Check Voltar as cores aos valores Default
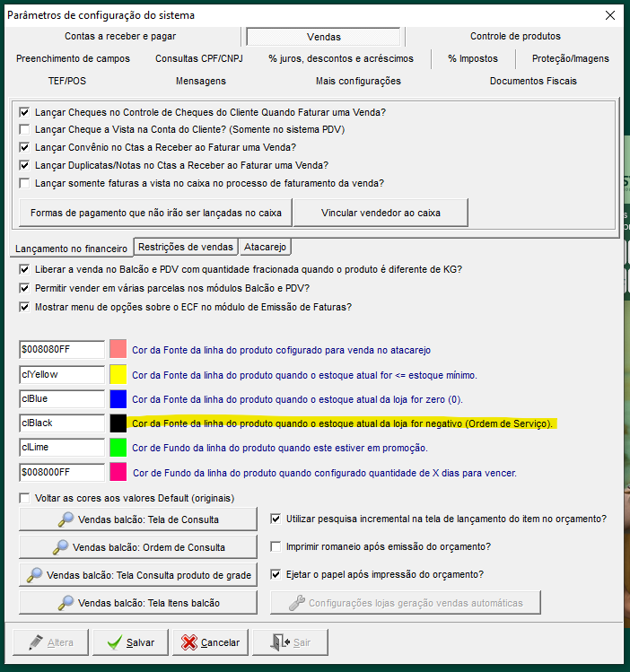This screenshot has height=672, width=630. point(25,498)
